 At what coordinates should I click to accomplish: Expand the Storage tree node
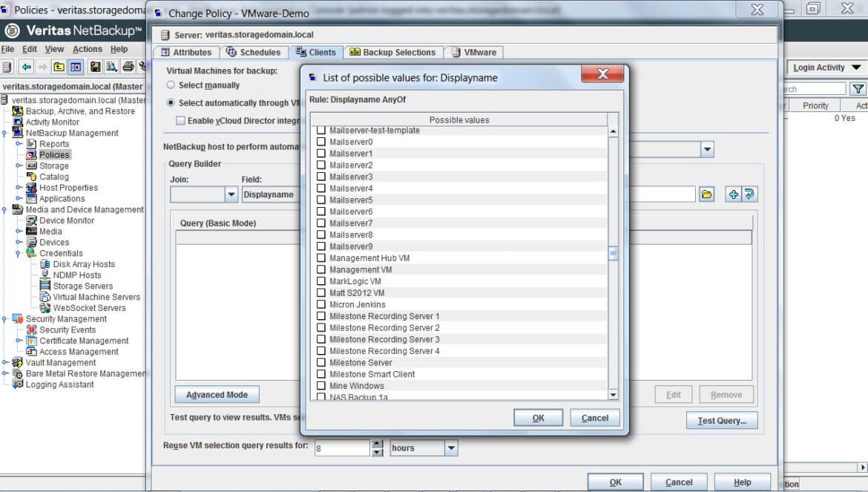[19, 165]
